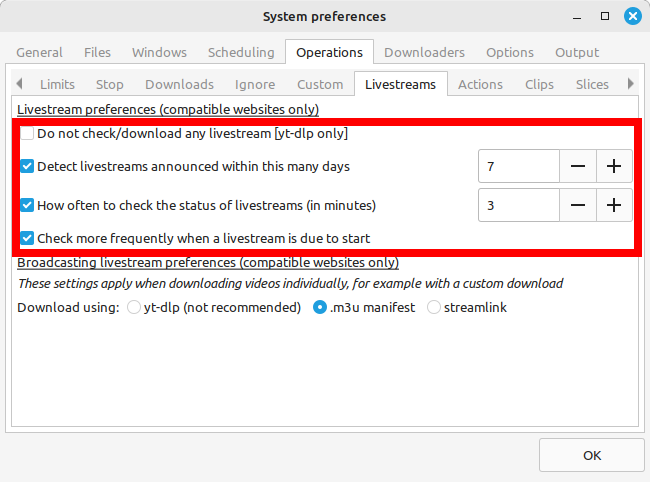This screenshot has height=482, width=650.
Task: Confirm preferences with the OK button
Action: click(592, 455)
